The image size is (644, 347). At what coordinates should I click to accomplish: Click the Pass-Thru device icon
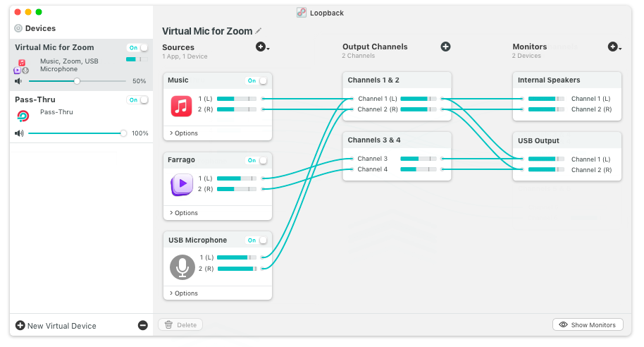pyautogui.click(x=23, y=116)
